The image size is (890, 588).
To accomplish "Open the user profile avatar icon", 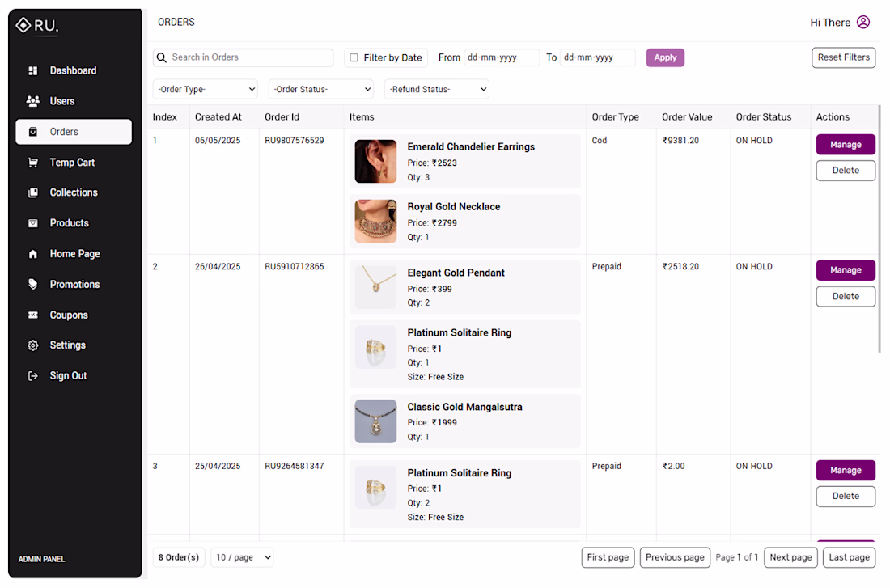I will tap(863, 23).
